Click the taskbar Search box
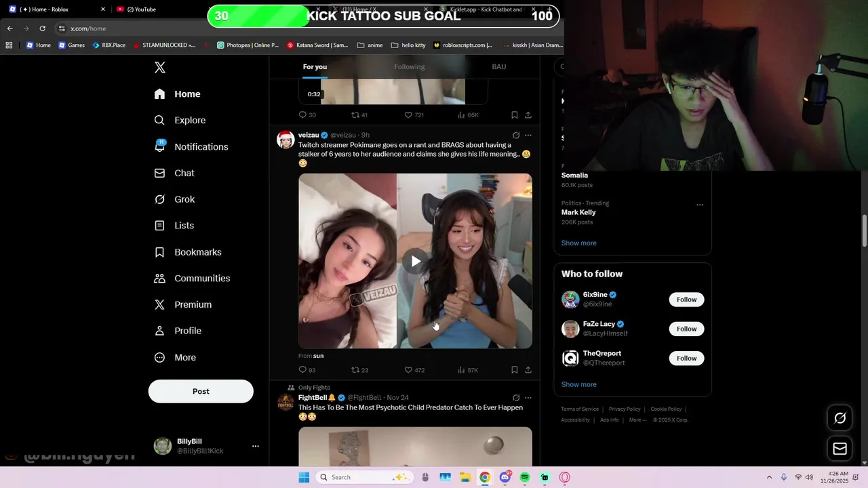The height and width of the screenshot is (488, 868). (x=364, y=477)
